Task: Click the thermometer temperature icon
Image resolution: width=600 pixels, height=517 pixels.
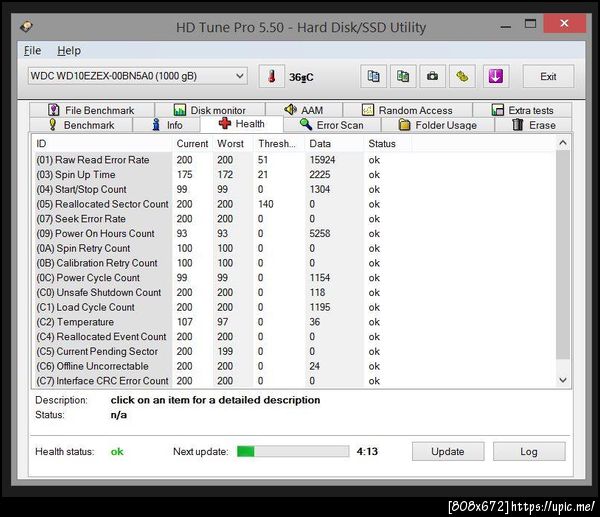Action: pos(271,76)
